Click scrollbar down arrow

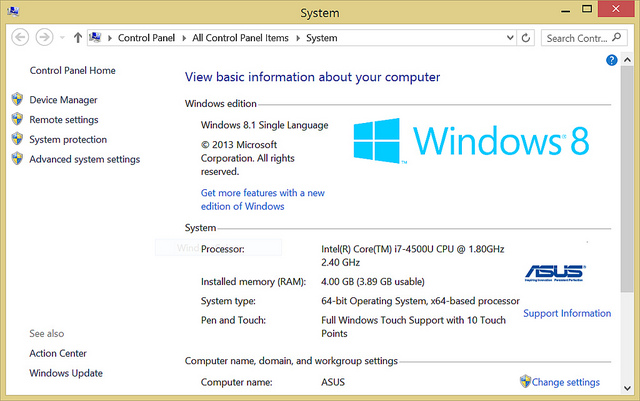click(x=627, y=388)
